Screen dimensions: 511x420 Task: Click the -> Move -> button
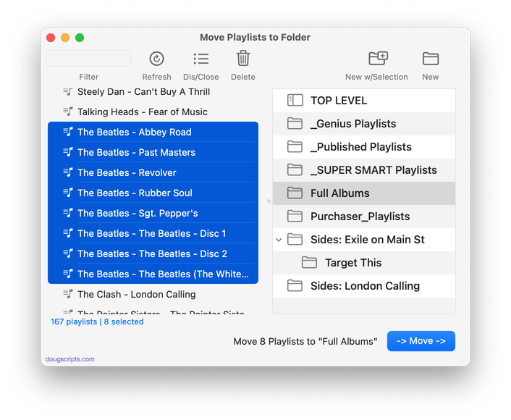click(421, 341)
